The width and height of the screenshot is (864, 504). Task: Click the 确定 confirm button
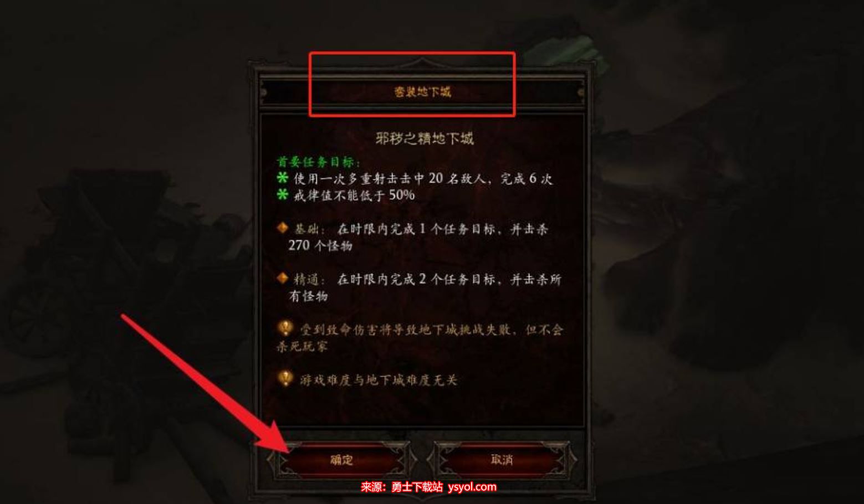[342, 460]
